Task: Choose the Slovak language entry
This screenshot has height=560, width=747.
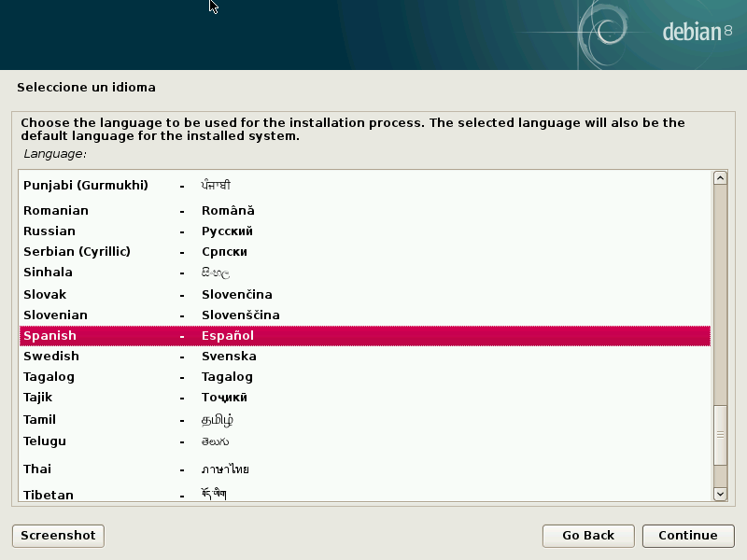Action: pyautogui.click(x=46, y=295)
